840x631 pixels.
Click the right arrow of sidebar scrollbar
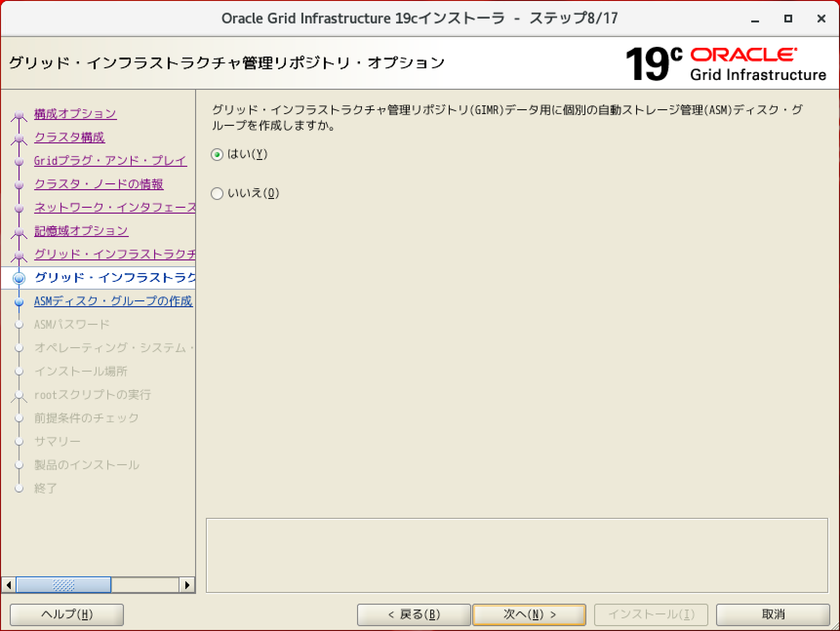click(x=187, y=585)
